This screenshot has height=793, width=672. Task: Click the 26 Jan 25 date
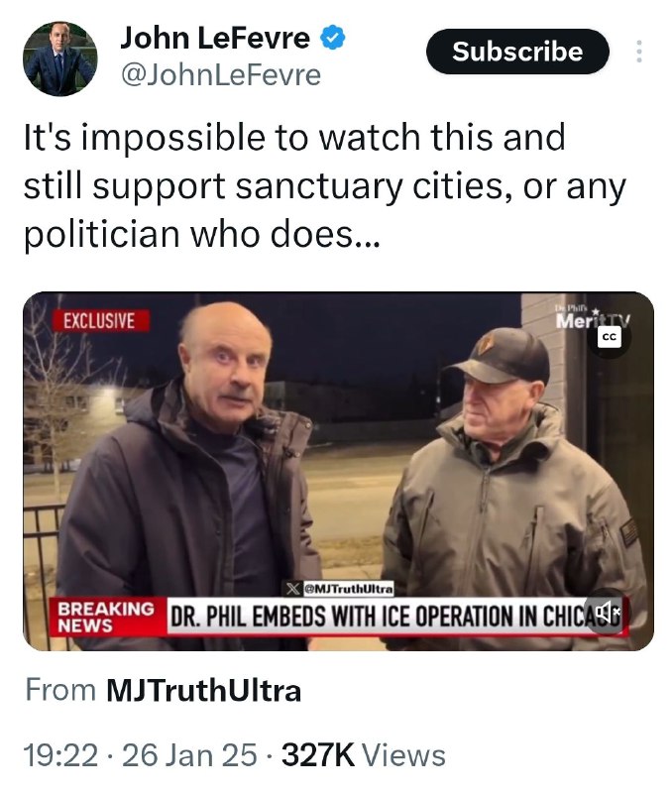[x=189, y=755]
